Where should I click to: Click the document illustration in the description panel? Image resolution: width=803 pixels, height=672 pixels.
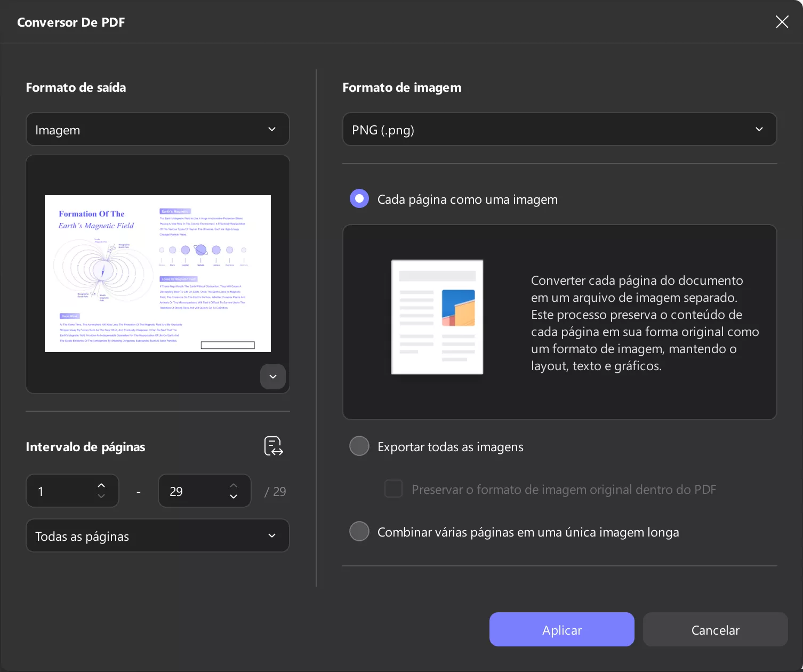(437, 317)
